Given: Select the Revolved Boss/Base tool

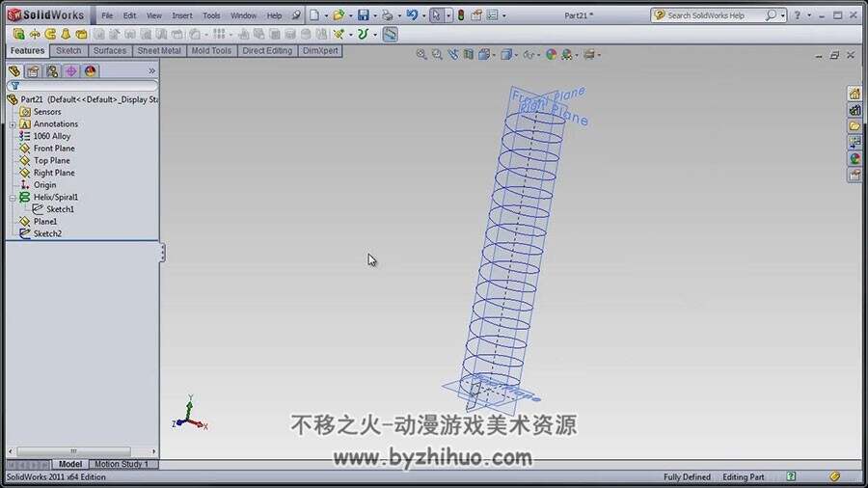Looking at the screenshot, I should point(35,35).
